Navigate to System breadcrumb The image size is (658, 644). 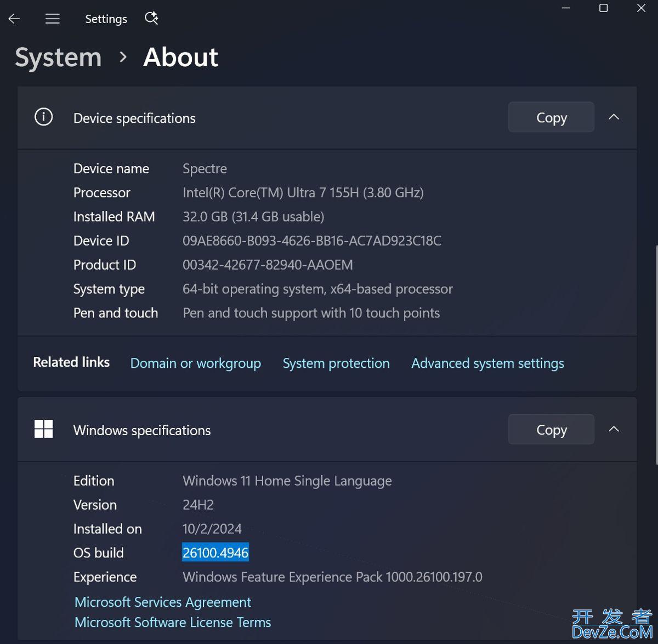pos(58,58)
